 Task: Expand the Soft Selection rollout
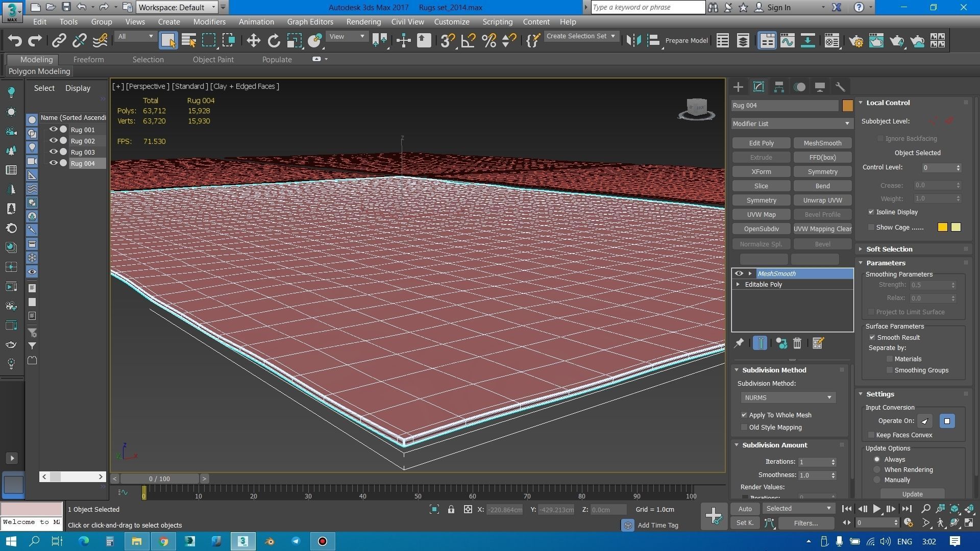889,249
